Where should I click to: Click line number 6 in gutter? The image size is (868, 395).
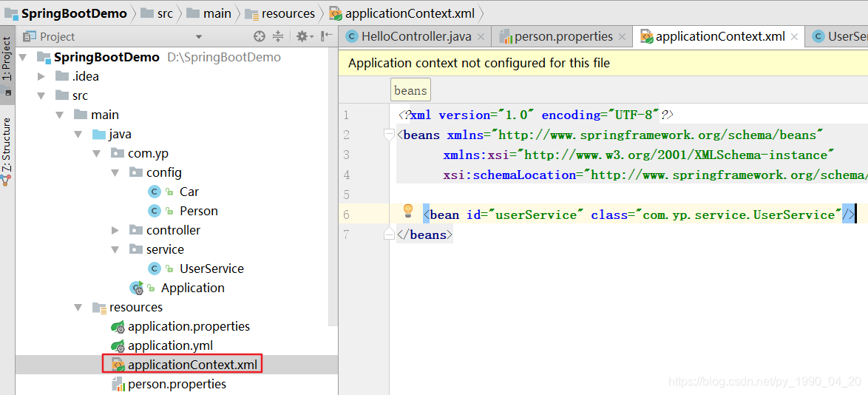click(x=346, y=215)
